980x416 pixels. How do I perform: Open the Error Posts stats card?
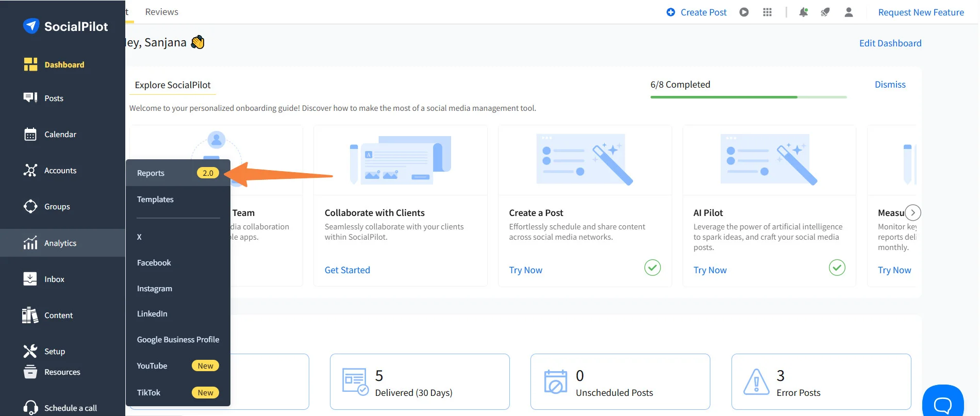click(821, 382)
